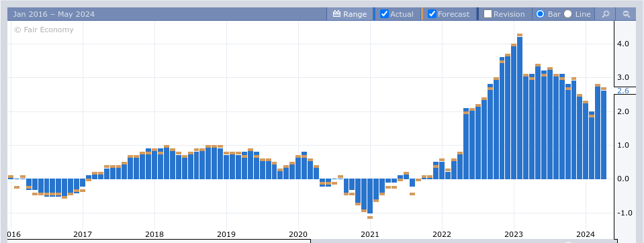Click the last bar in 2024
Screen dimensions: 644x243
[x=604, y=135]
